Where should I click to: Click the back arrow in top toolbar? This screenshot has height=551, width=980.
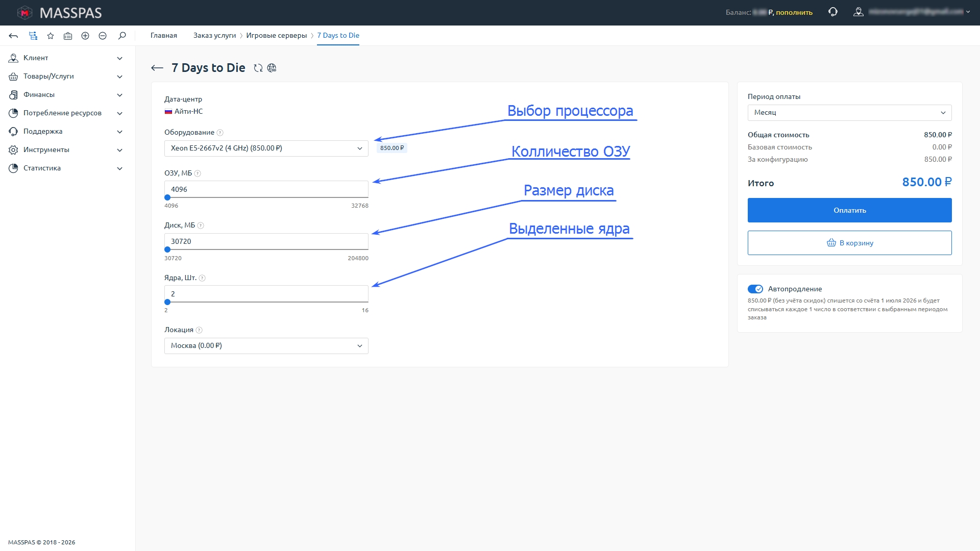[14, 36]
